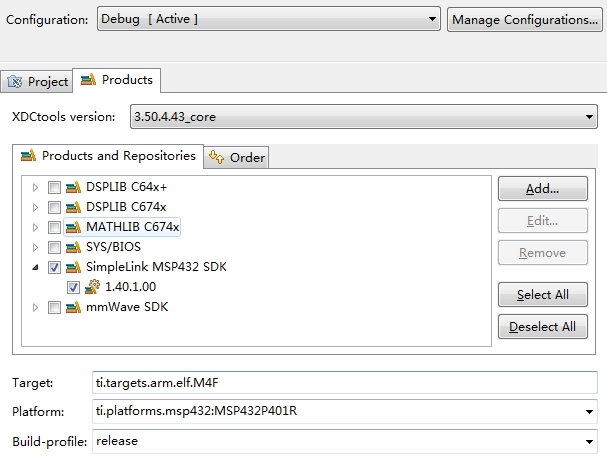Uncheck the SimpleLink MSP432 SDK checkbox
The height and width of the screenshot is (464, 607).
click(54, 267)
